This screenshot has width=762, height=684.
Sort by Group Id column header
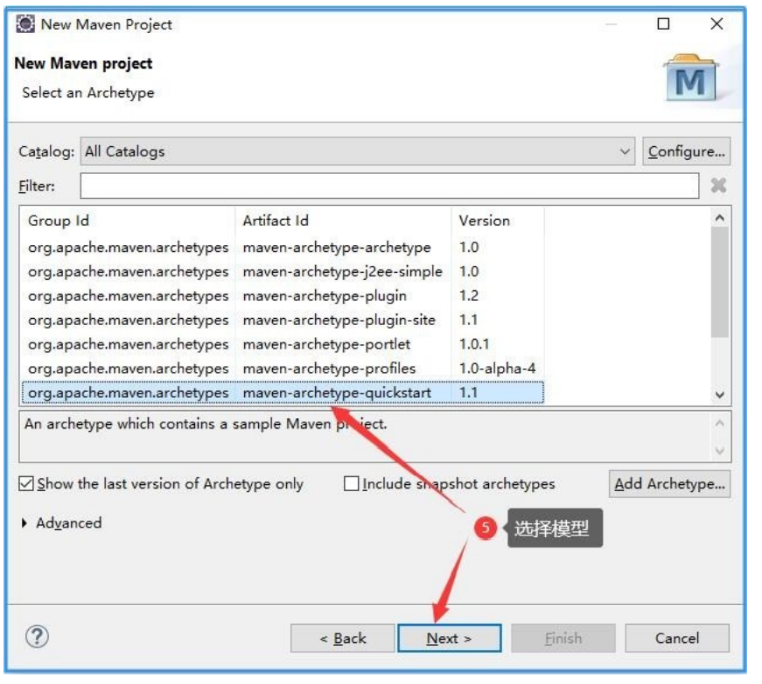128,221
